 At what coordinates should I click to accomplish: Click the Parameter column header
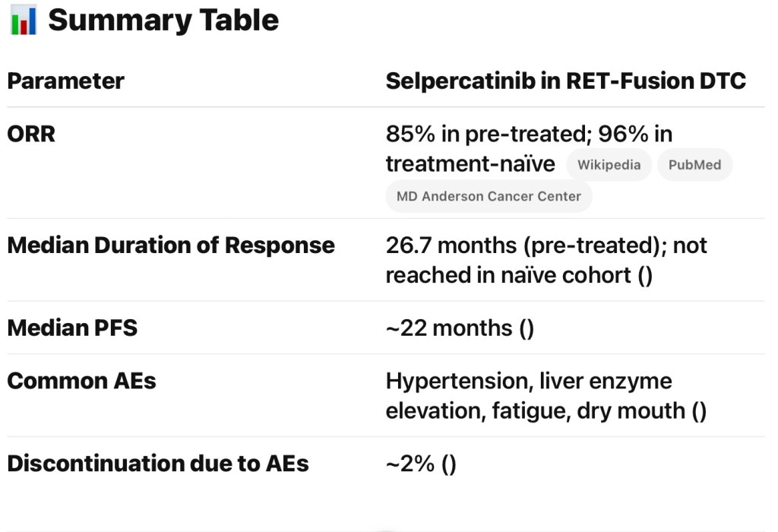[65, 81]
